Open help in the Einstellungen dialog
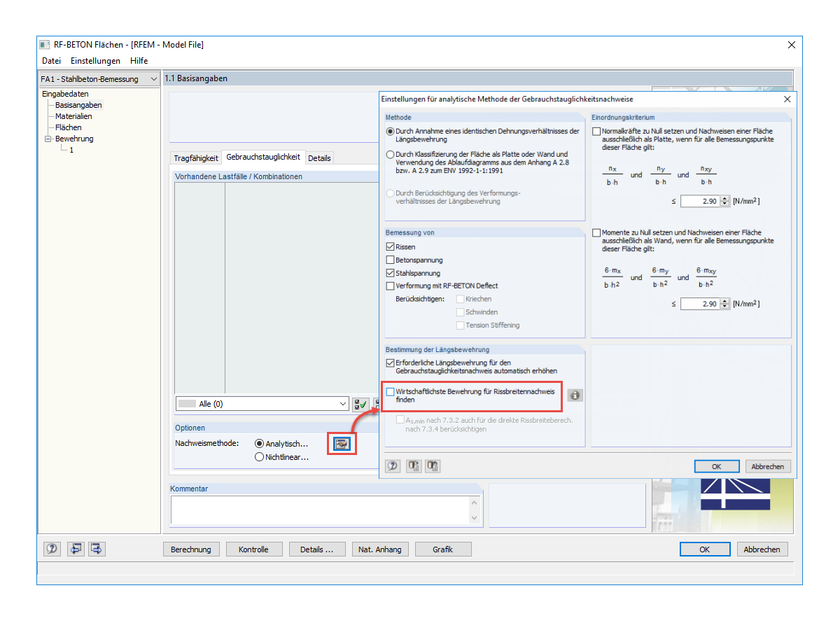 click(x=393, y=466)
